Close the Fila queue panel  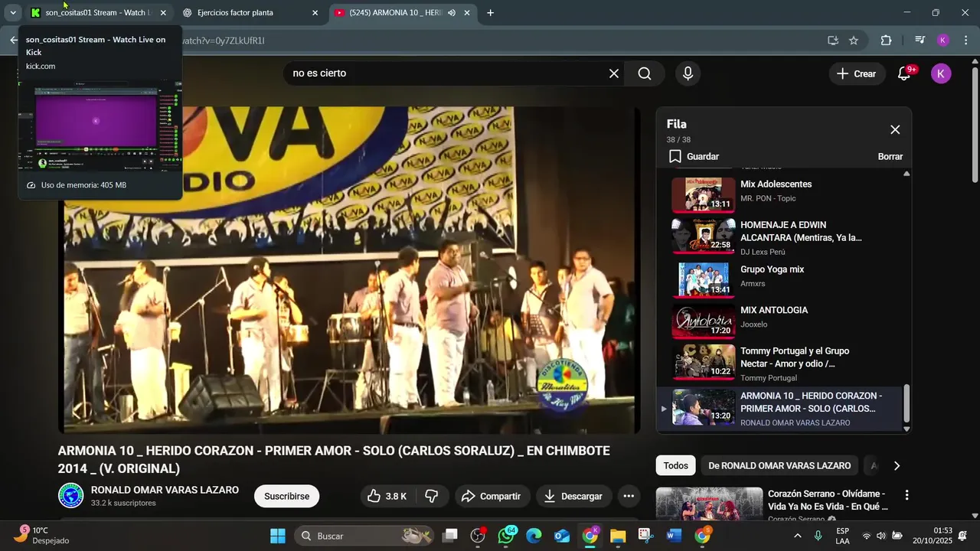(895, 129)
